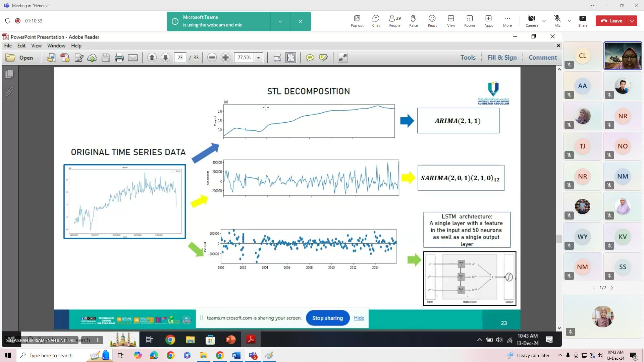The width and height of the screenshot is (644, 362).
Task: Select the presenter's video thumbnail
Action: coord(623,56)
